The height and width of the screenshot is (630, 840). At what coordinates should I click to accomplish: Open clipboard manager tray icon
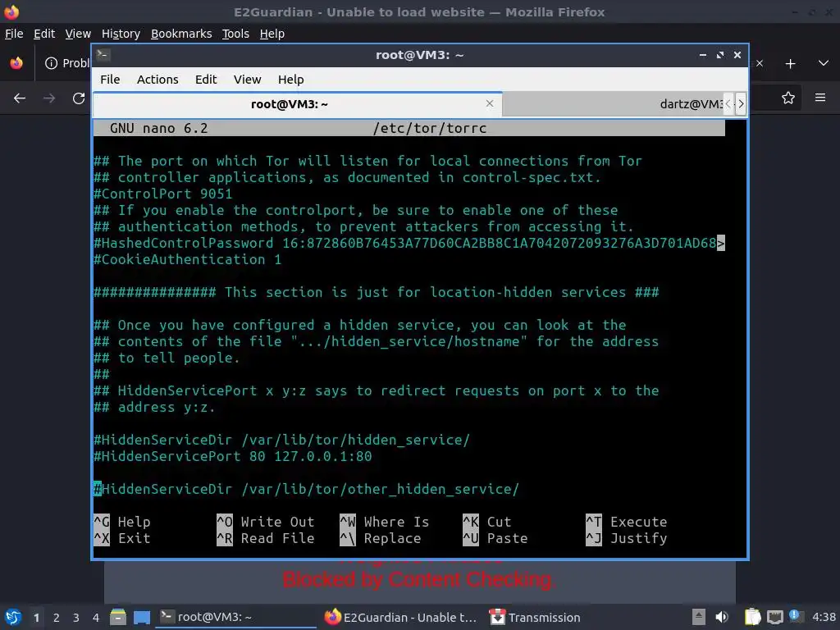[x=752, y=617]
